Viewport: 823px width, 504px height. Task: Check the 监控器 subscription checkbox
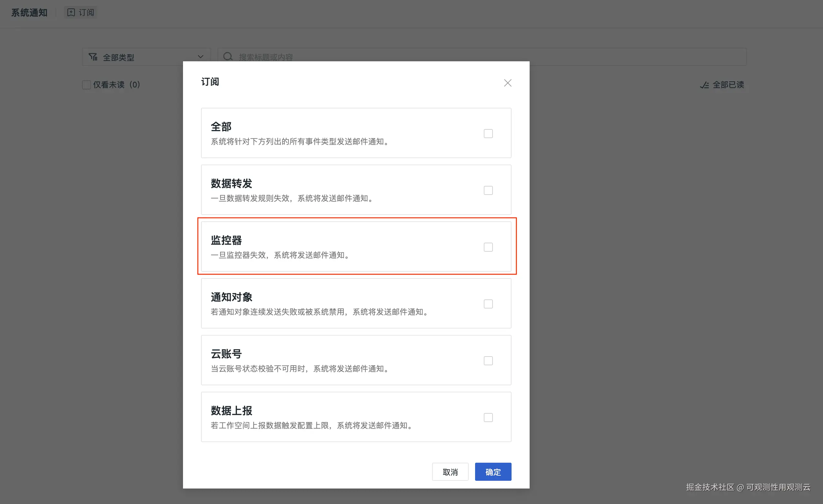point(488,247)
